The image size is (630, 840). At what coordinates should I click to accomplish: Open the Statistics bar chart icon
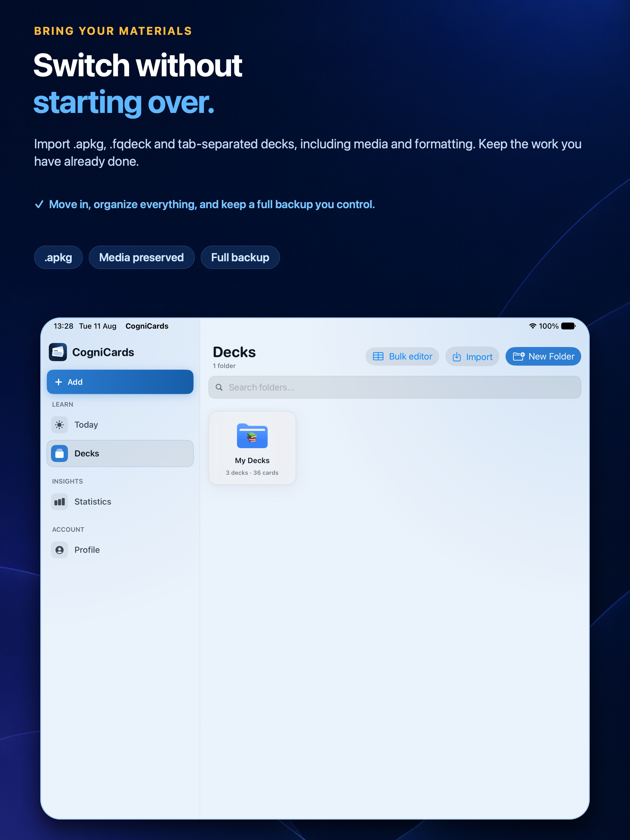point(60,501)
